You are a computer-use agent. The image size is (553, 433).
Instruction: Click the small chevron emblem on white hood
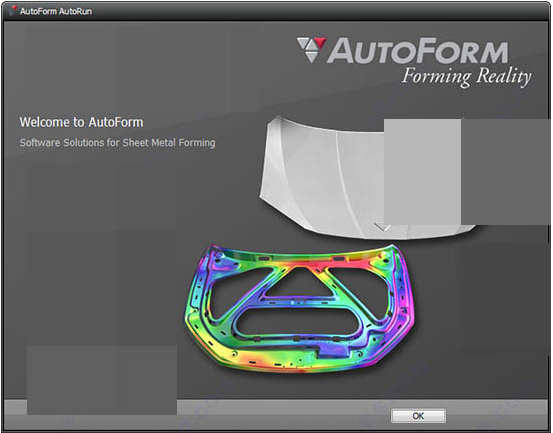(x=382, y=227)
